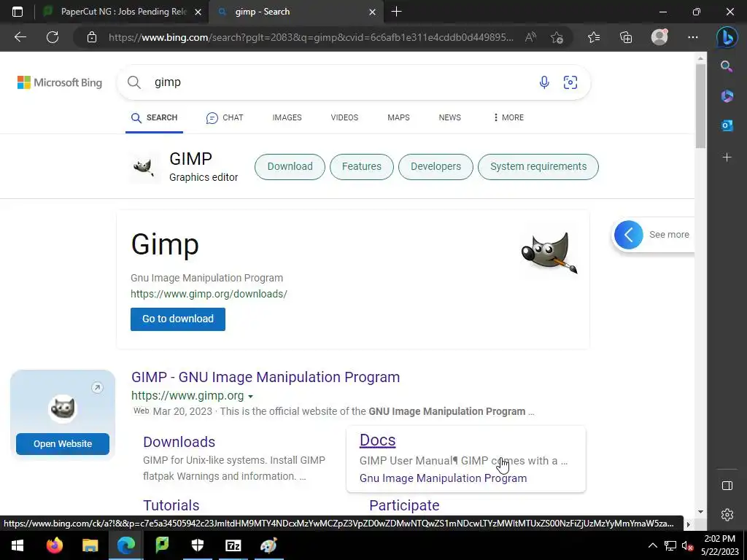Open the Collections icon

tap(626, 37)
